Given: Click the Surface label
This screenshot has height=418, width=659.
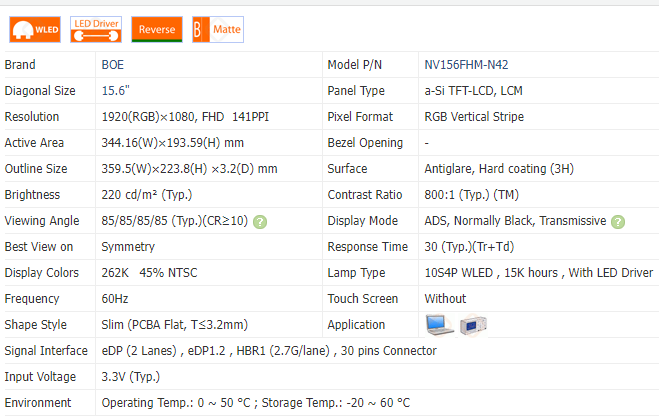Looking at the screenshot, I should (x=348, y=169).
